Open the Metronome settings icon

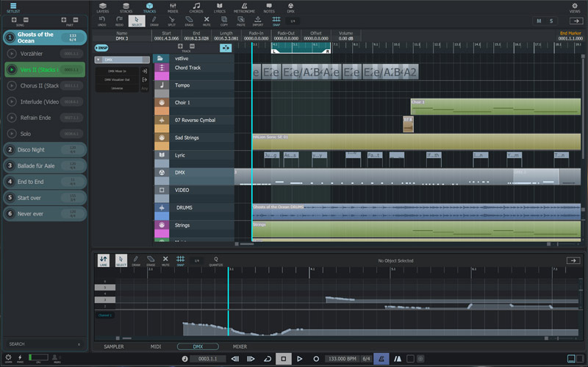[244, 7]
